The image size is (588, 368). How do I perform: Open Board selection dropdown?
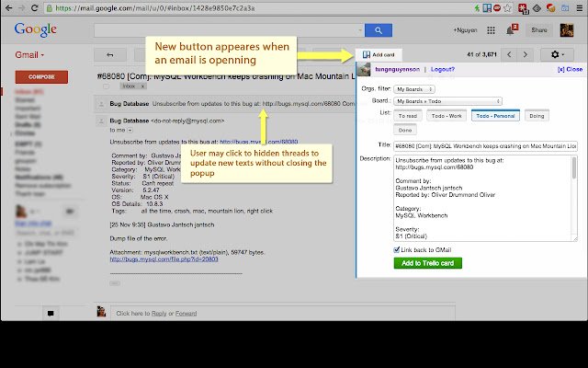(447, 101)
